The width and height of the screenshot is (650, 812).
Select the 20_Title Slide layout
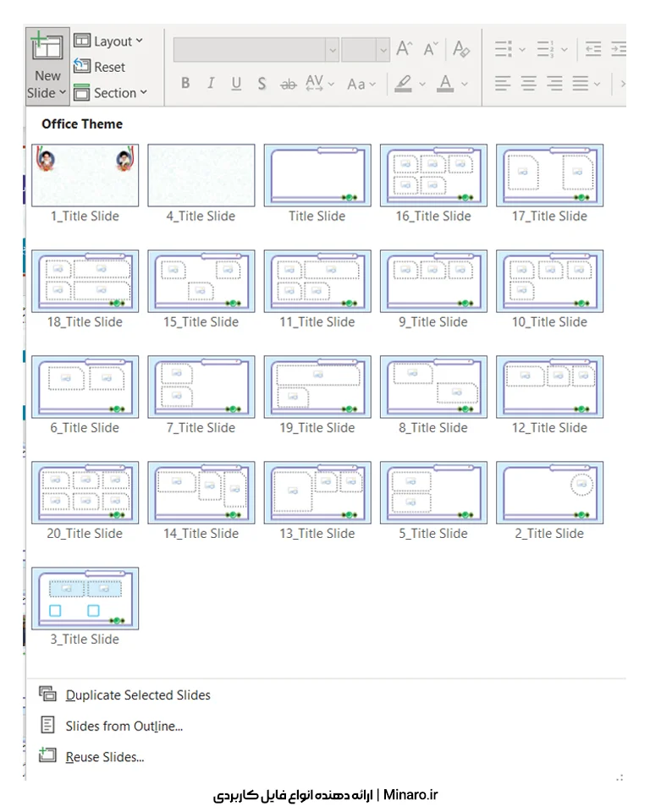tap(85, 501)
